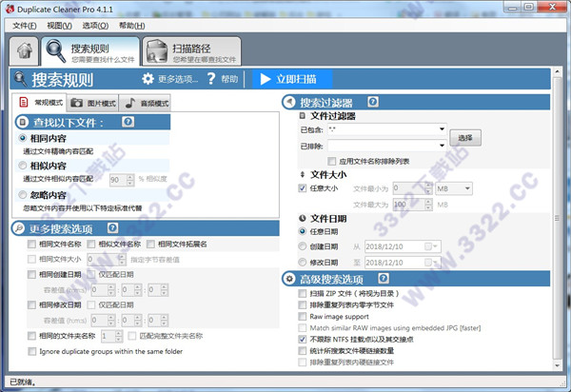Toggle the 任意大小 checkbox
The width and height of the screenshot is (571, 392).
pos(303,188)
